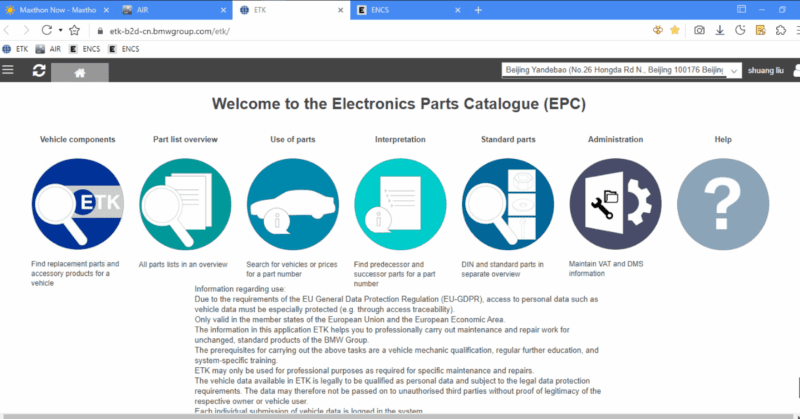The height and width of the screenshot is (419, 800).
Task: Close the ENCS tab
Action: click(458, 10)
